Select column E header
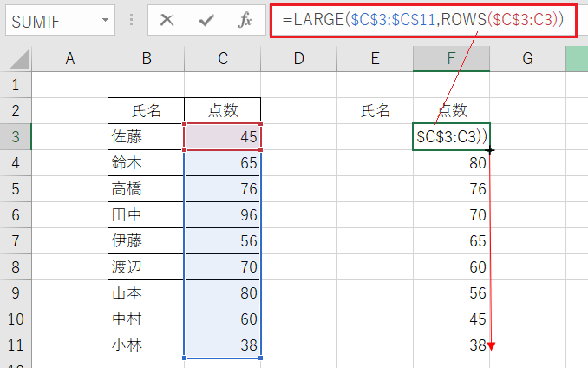Viewport: 588px width, 368px height. [375, 58]
